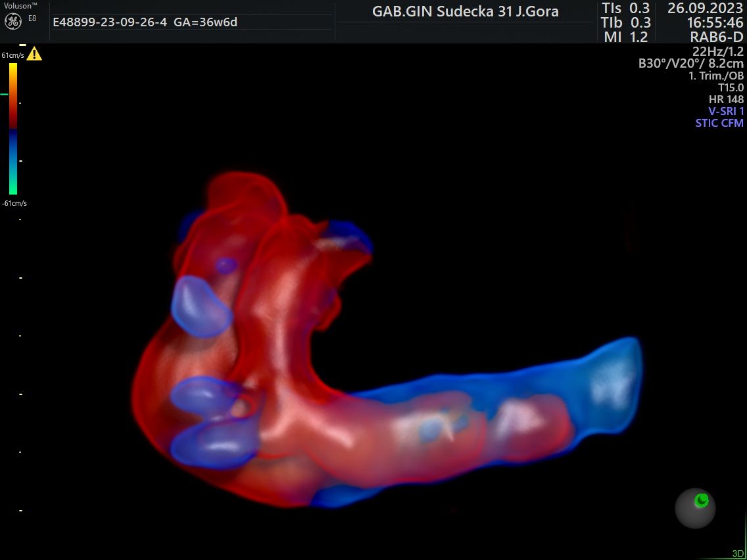Click the 61cm/s upper velocity limit label
Viewport: 747px width, 560px height.
tap(12, 55)
